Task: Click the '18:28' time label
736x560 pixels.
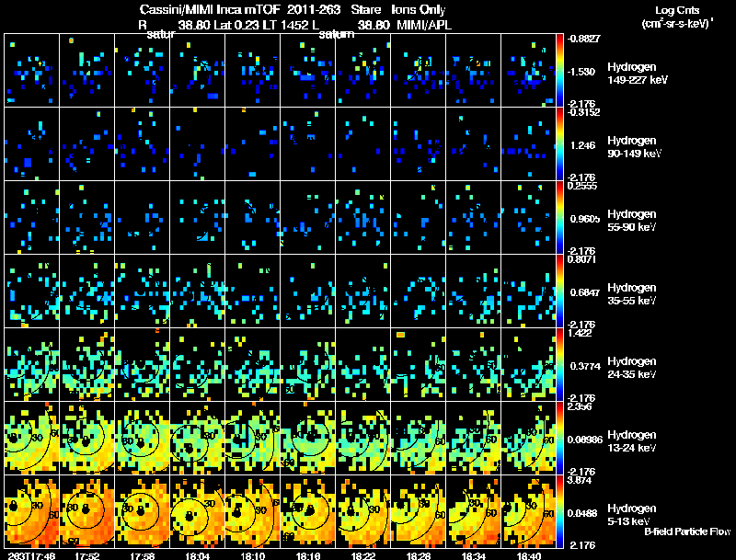Action: (x=419, y=555)
